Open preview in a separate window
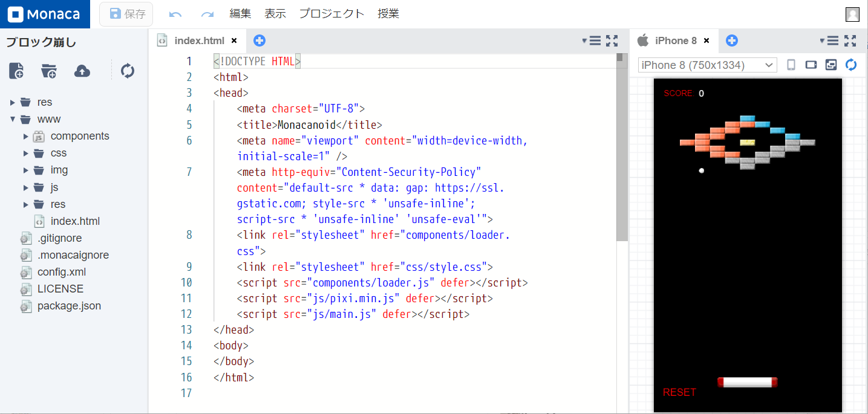This screenshot has height=414, width=868. coord(830,65)
